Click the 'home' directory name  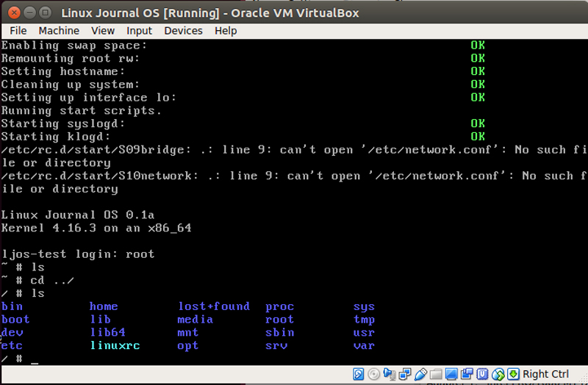104,306
